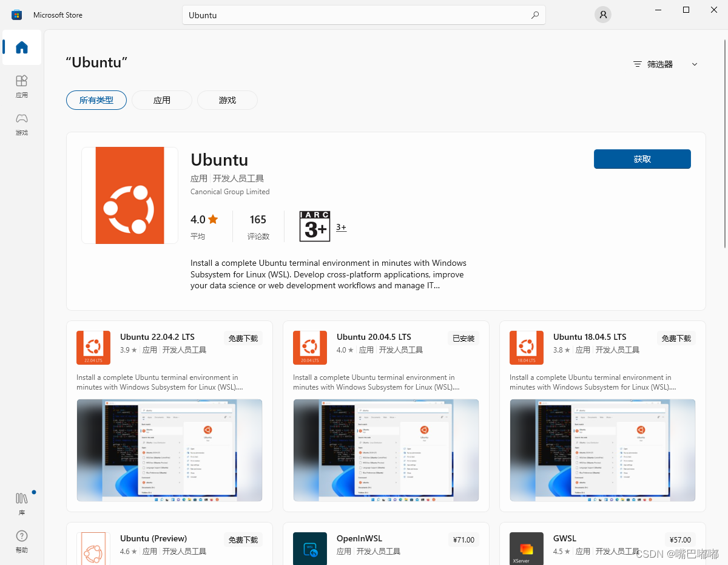Click the Microsoft Store logo icon
Screen dimensions: 728x565
16,15
